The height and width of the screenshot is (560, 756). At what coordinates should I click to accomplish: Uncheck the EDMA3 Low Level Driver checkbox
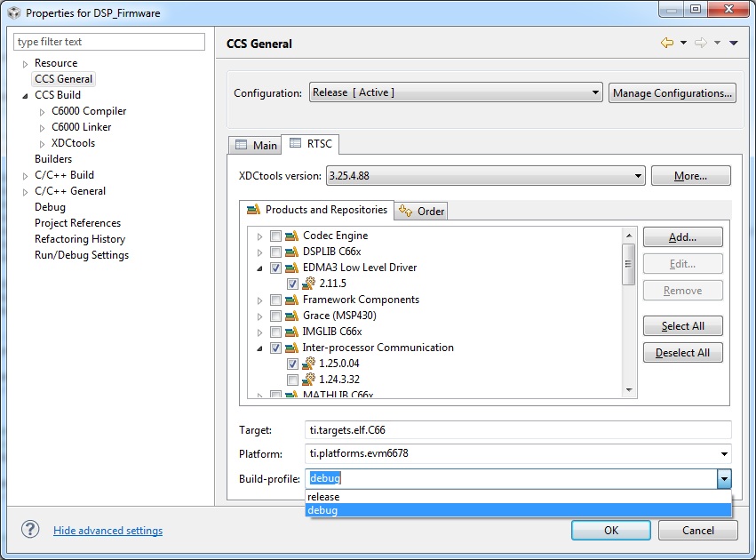point(275,268)
